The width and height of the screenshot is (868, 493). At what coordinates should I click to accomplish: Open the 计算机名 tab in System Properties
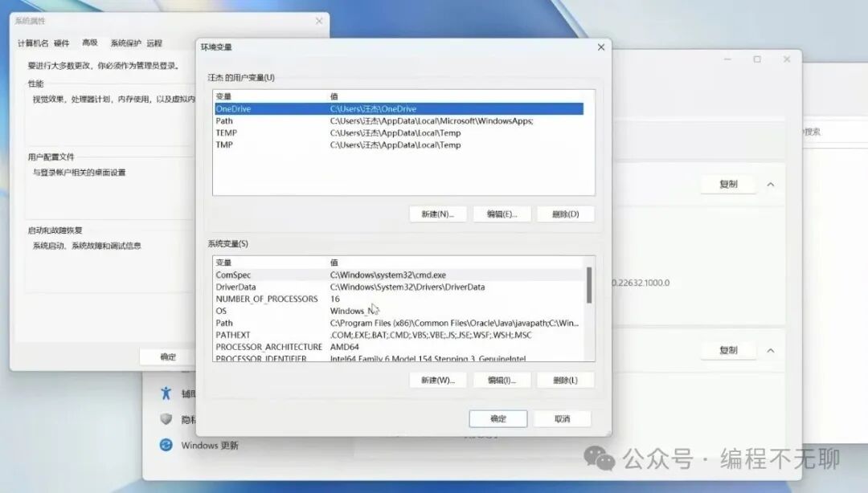(x=33, y=43)
